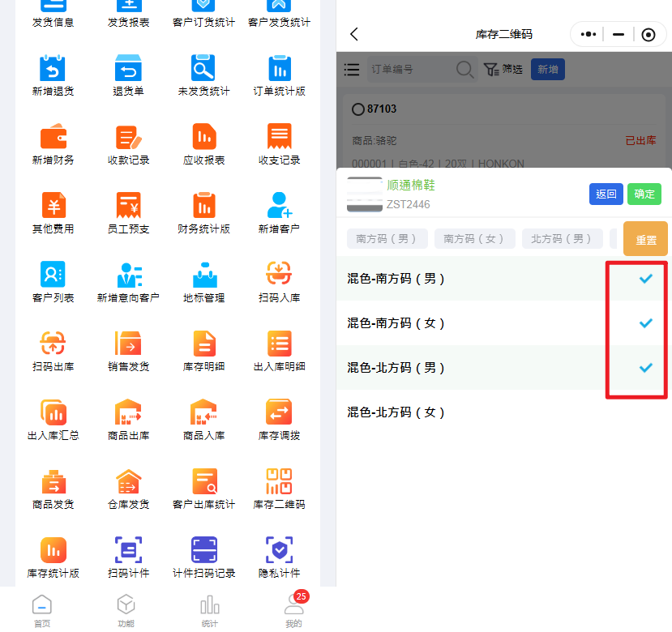Open the 隐私计件 shield icon

pyautogui.click(x=279, y=551)
